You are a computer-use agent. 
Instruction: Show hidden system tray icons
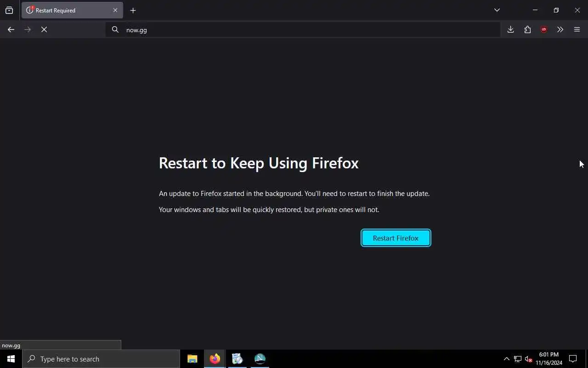tap(506, 359)
